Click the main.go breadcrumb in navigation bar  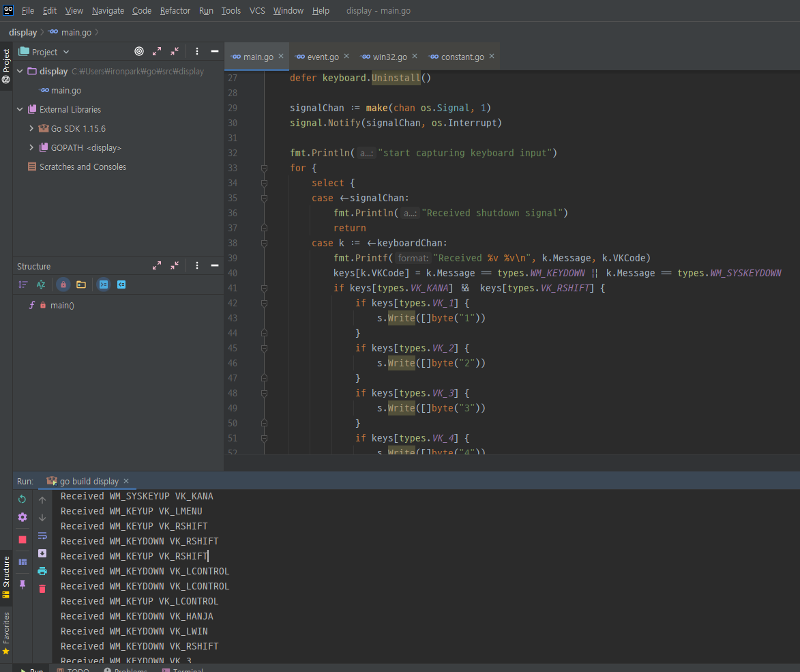70,32
